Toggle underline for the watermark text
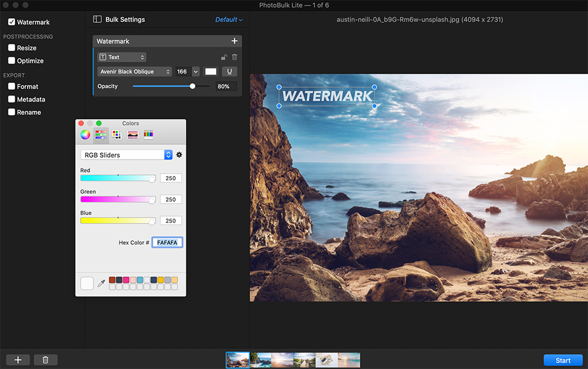588x369 pixels. pyautogui.click(x=229, y=71)
